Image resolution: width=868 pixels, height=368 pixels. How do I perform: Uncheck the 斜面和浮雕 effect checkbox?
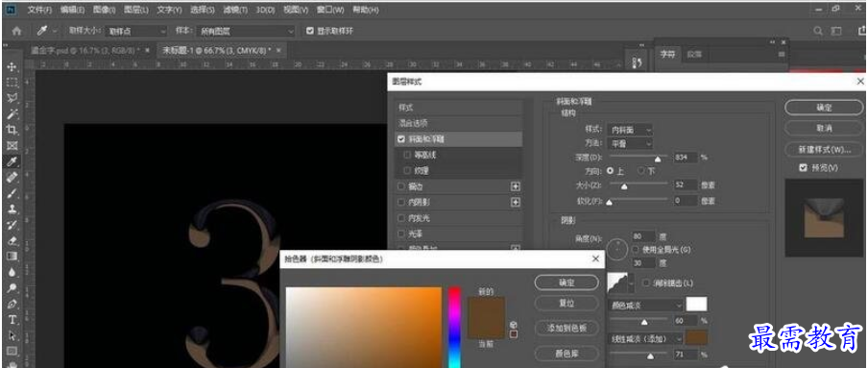(401, 139)
